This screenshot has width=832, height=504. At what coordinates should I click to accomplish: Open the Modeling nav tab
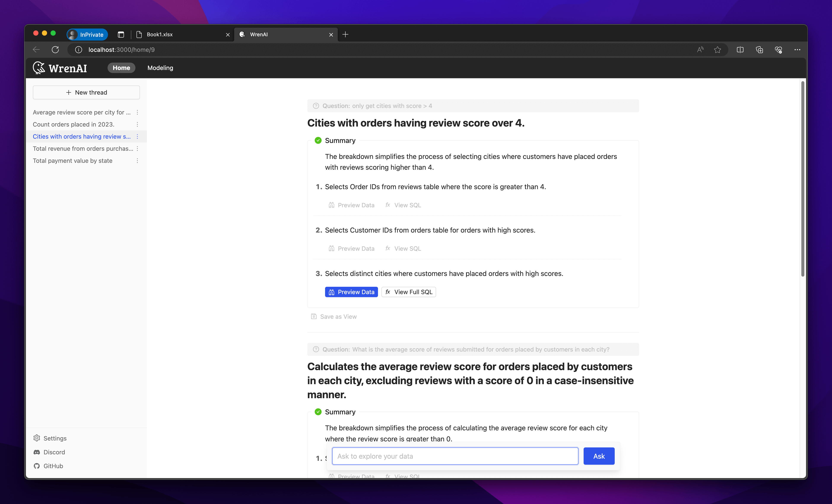pyautogui.click(x=160, y=68)
